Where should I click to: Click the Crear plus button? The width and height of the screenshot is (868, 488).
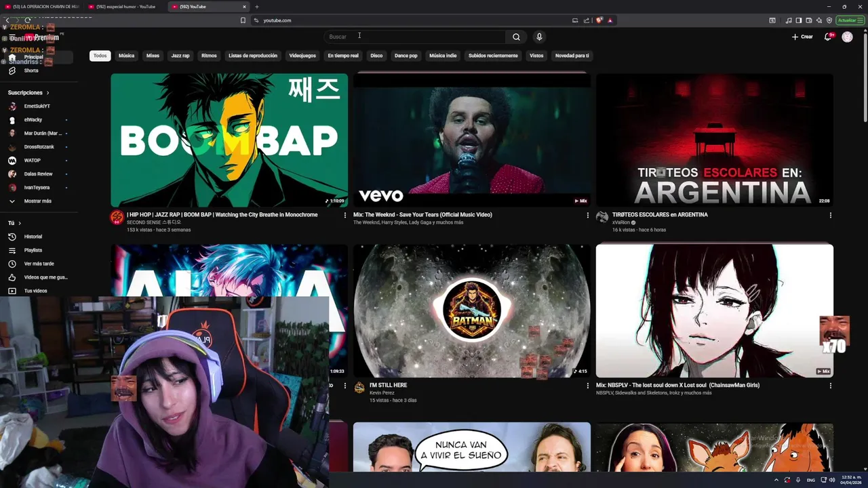(802, 37)
